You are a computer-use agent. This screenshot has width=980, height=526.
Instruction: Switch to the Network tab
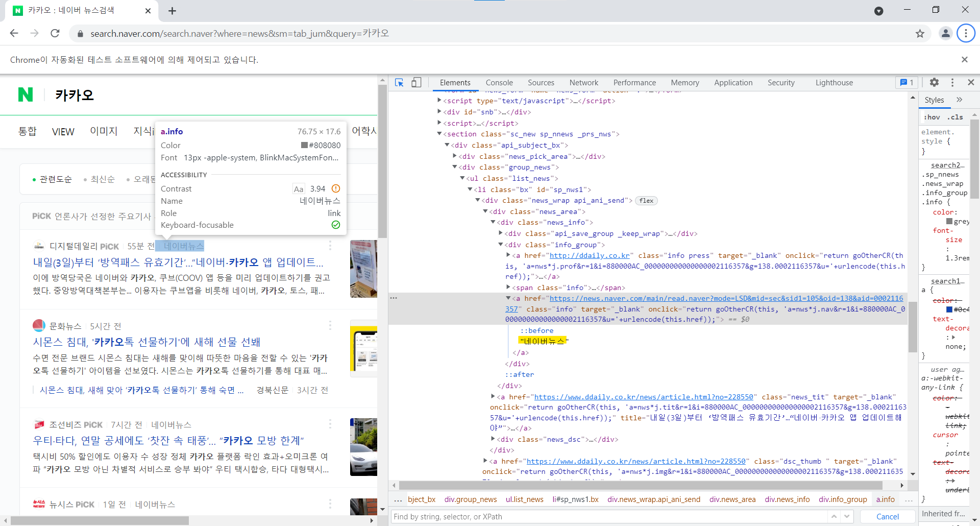pos(584,83)
